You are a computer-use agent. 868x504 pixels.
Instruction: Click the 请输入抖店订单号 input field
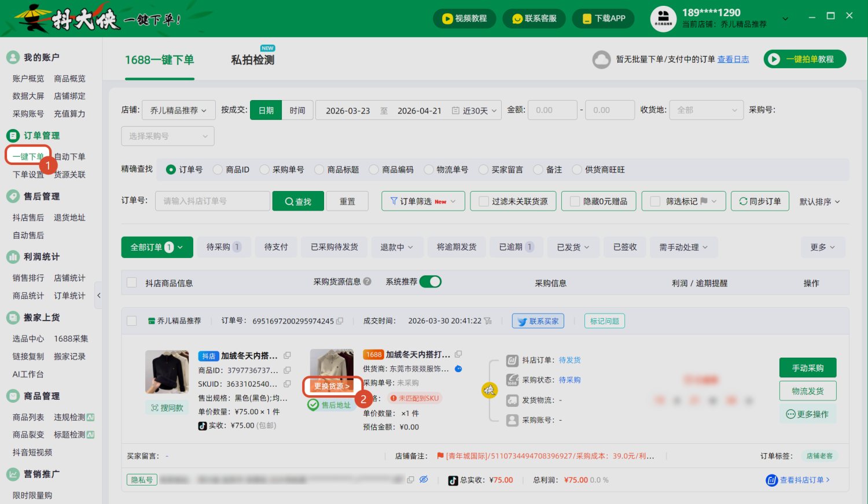pyautogui.click(x=212, y=201)
